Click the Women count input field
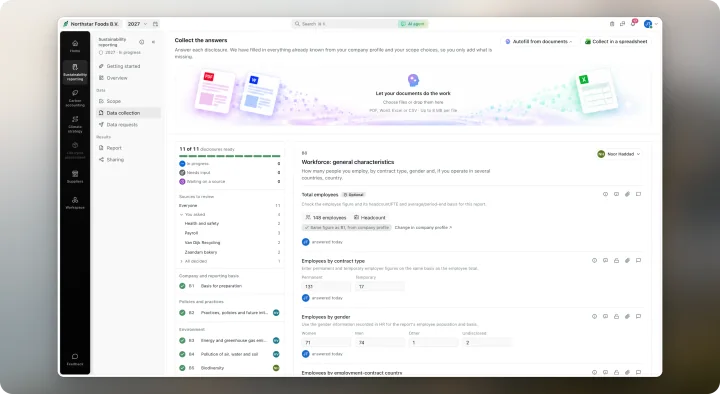720x394 pixels. click(326, 343)
